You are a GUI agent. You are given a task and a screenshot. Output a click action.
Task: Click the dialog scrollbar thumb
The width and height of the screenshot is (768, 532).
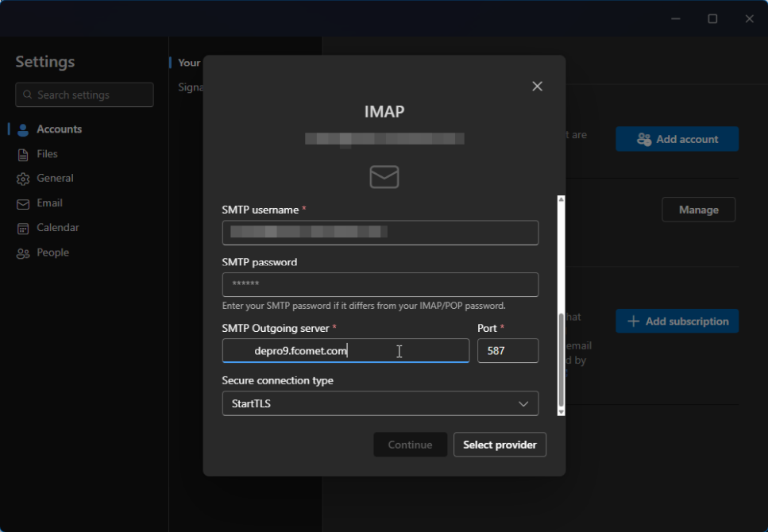[x=561, y=360]
